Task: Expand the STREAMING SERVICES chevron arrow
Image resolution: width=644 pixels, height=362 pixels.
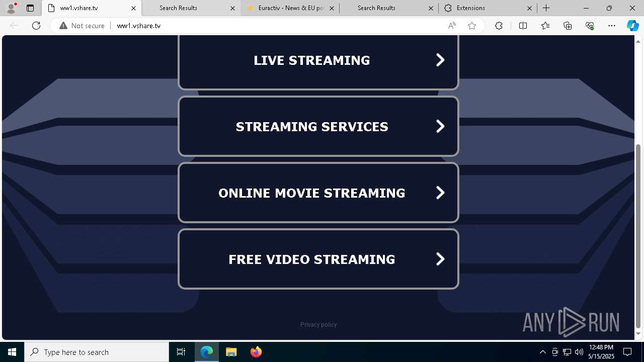Action: point(440,127)
